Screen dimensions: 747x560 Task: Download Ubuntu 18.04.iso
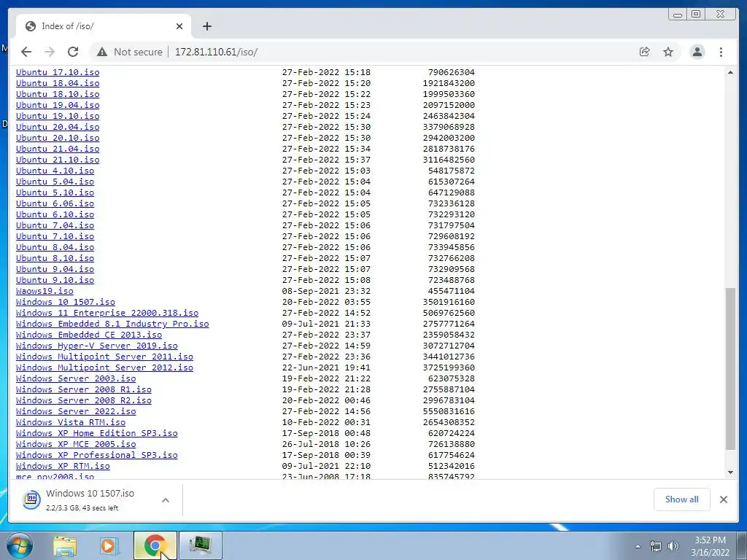pyautogui.click(x=58, y=83)
